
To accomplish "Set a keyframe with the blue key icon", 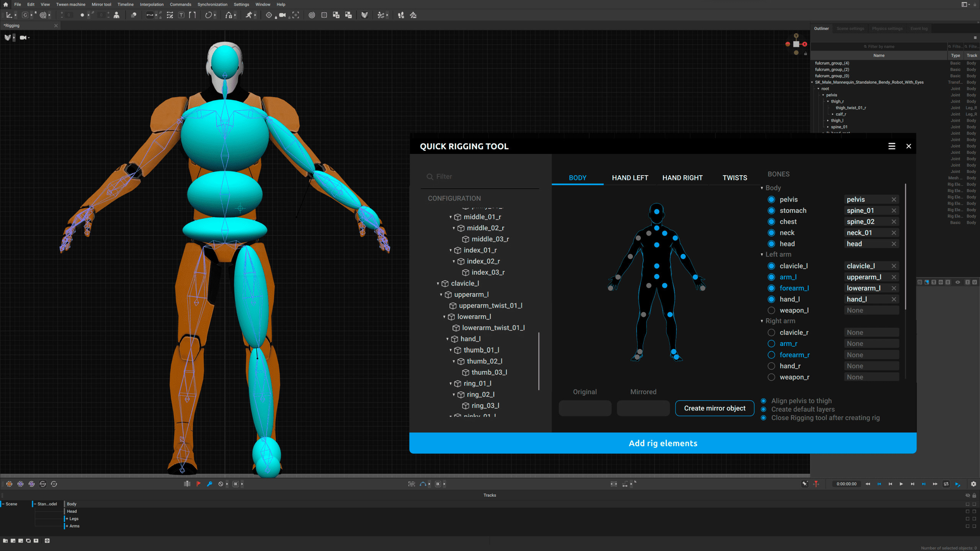I will coord(210,484).
